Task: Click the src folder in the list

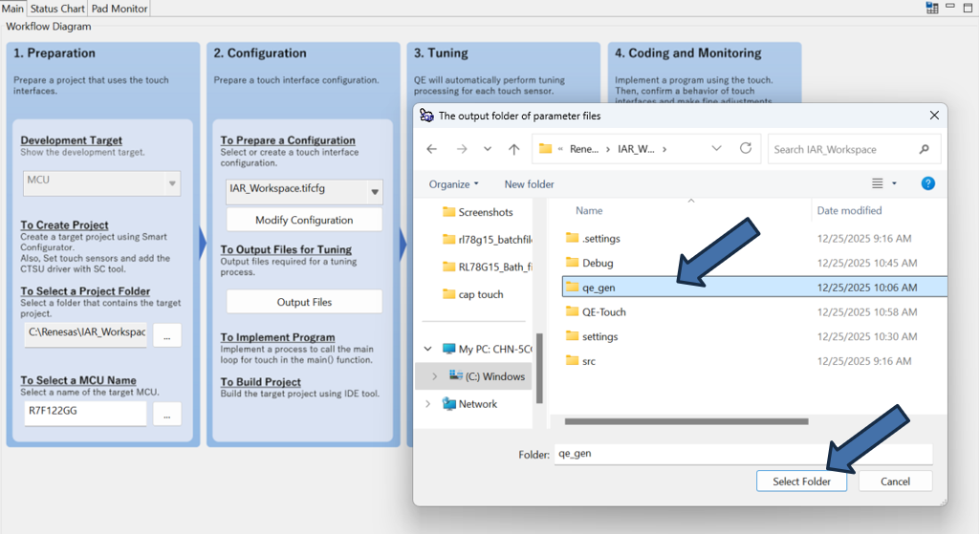Action: tap(590, 361)
